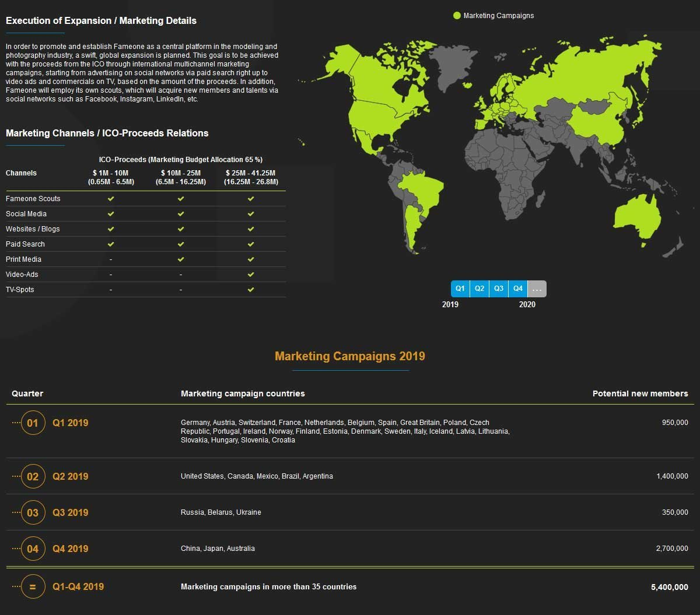Click the 950,000 potential members value
This screenshot has width=700, height=615.
pyautogui.click(x=675, y=423)
